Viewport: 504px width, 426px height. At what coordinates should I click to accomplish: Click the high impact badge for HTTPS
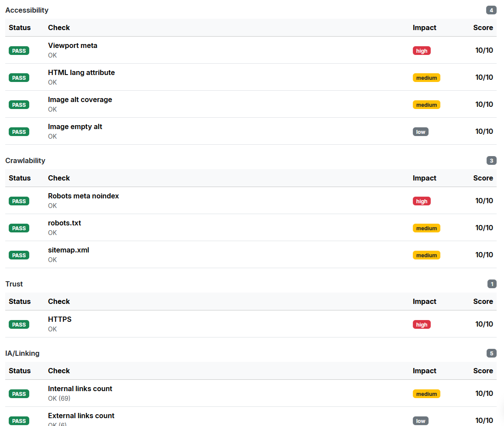coord(422,324)
